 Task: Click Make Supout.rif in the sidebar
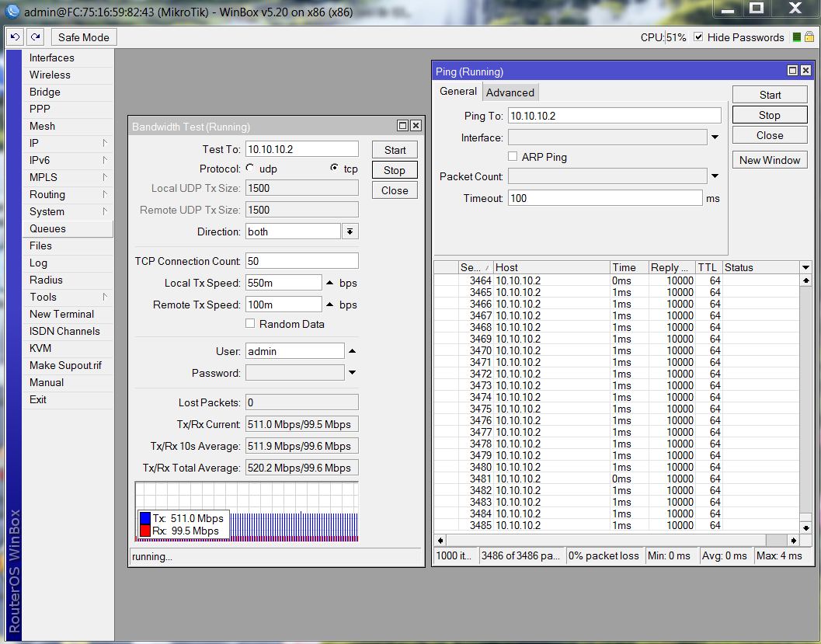pos(68,365)
